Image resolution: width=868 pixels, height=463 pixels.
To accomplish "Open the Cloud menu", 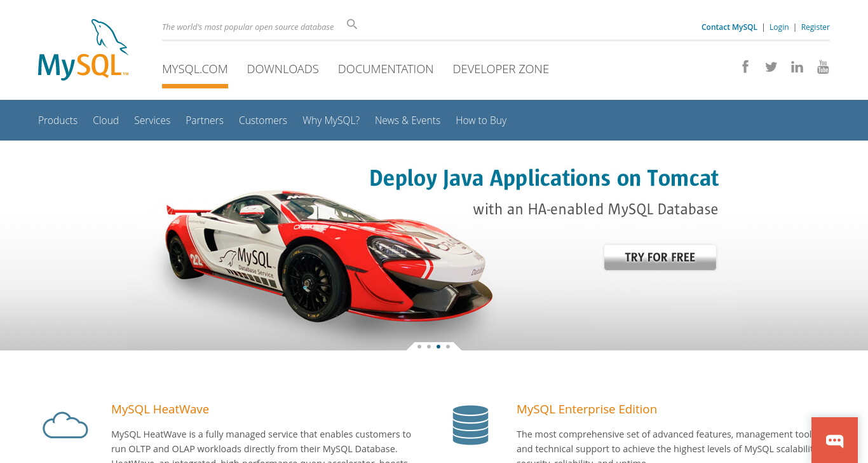I will (x=105, y=120).
